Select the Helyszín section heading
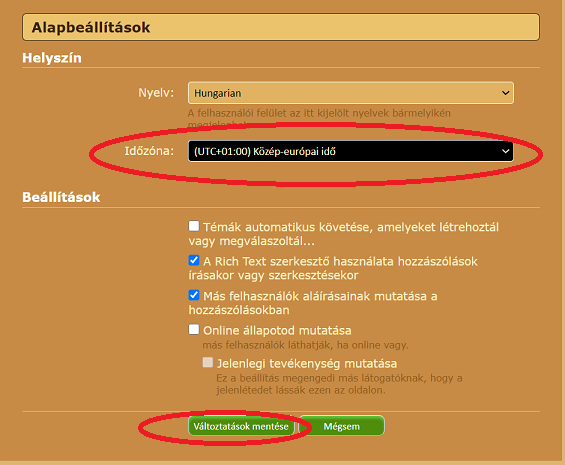The width and height of the screenshot is (565, 465). click(x=52, y=58)
